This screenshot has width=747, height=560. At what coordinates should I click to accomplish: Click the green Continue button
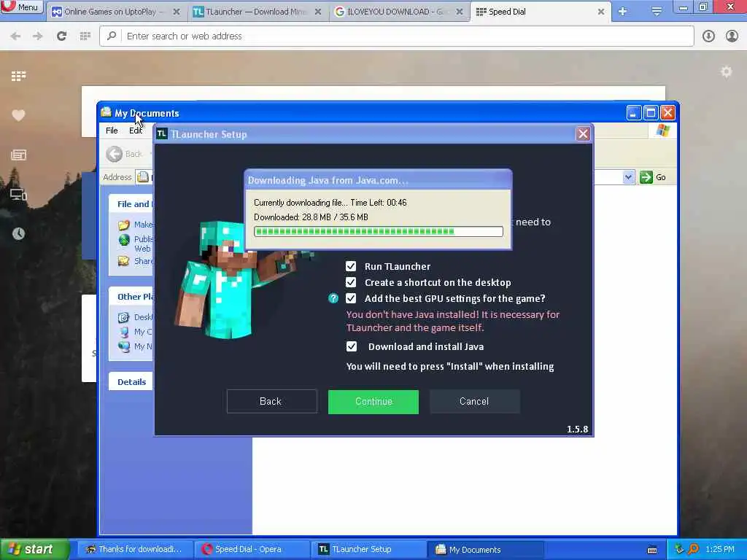373,402
